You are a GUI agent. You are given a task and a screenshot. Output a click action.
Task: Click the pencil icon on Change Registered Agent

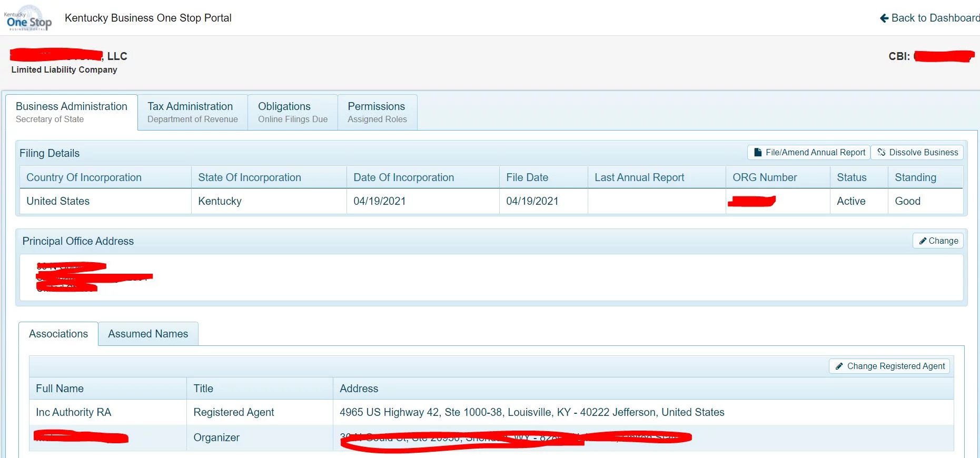point(839,366)
